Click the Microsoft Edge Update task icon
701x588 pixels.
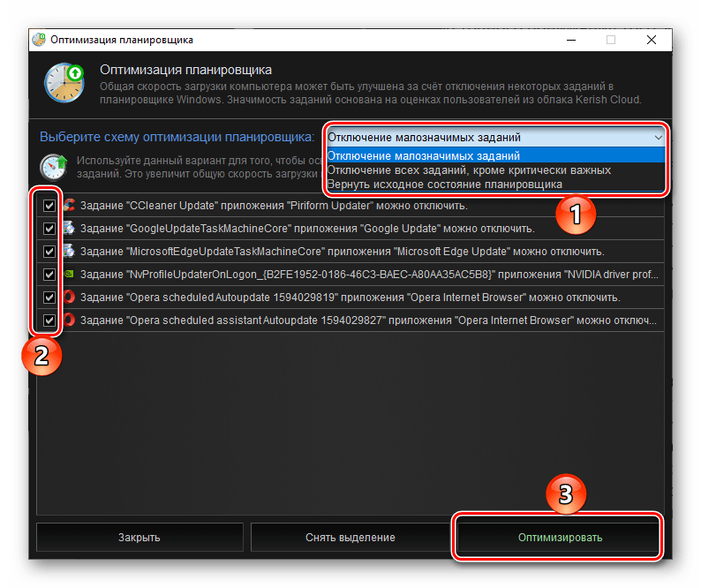(x=69, y=251)
